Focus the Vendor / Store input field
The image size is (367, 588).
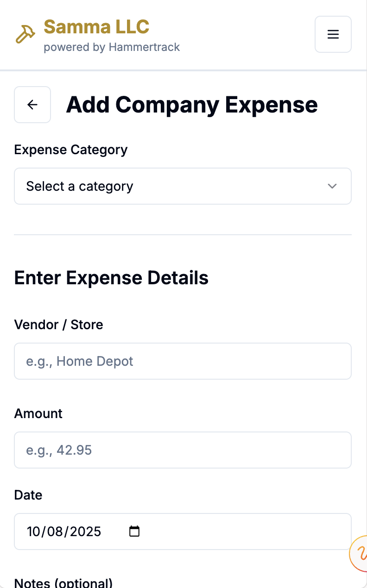(x=183, y=361)
